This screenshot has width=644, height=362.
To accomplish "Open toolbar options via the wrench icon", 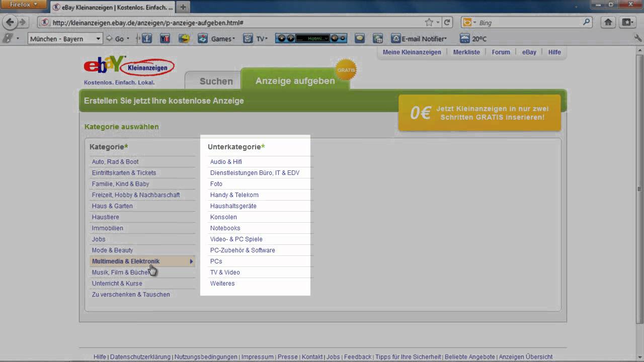I will coord(638,38).
